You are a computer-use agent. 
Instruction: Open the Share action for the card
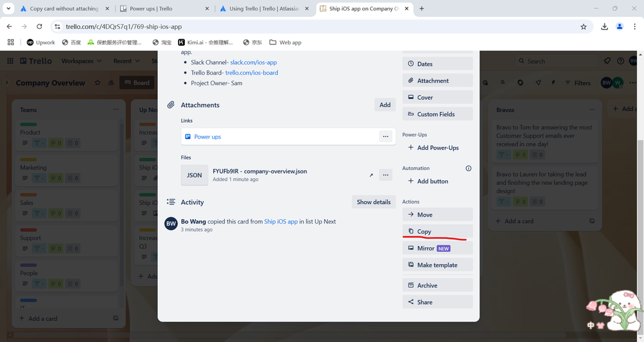tap(438, 302)
